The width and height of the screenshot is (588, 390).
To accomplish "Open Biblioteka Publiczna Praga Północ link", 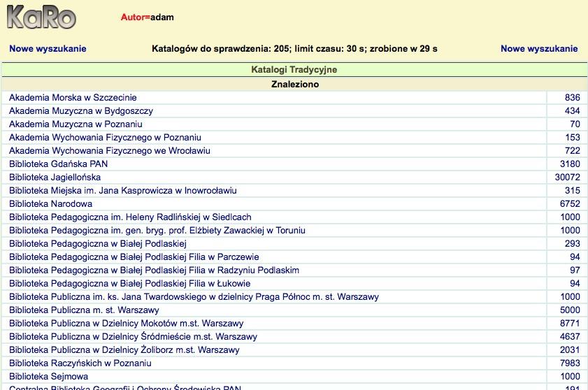I will (194, 297).
